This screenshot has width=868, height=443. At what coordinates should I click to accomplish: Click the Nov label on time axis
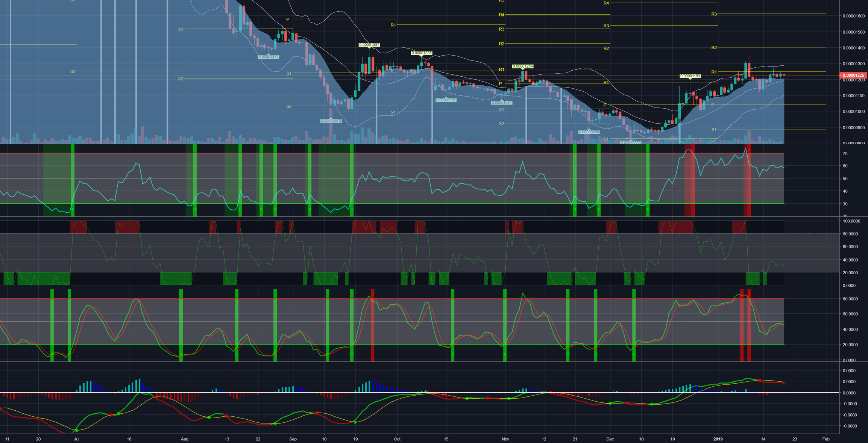pos(505,439)
